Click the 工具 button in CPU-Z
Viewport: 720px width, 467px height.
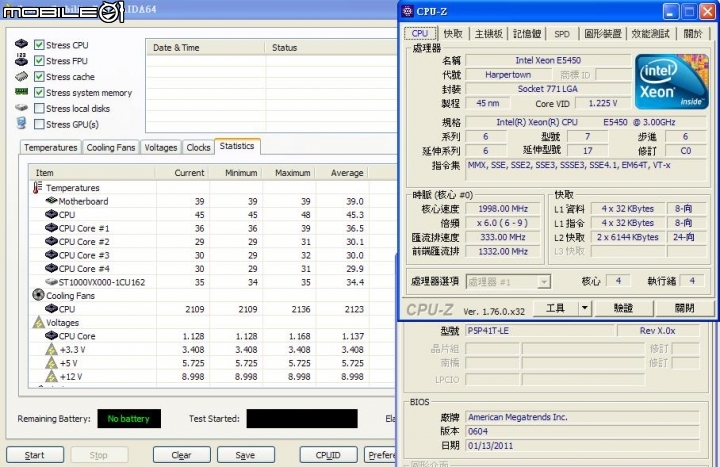[555, 308]
